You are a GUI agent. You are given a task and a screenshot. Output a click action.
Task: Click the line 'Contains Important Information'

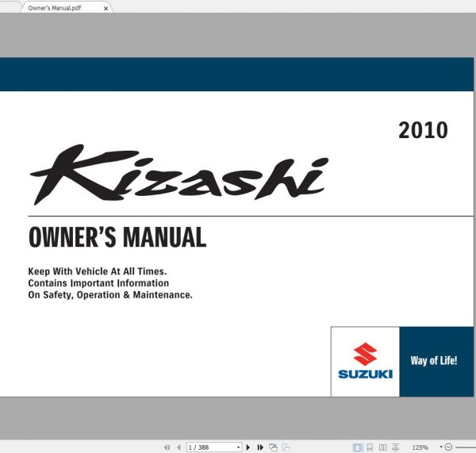click(98, 283)
